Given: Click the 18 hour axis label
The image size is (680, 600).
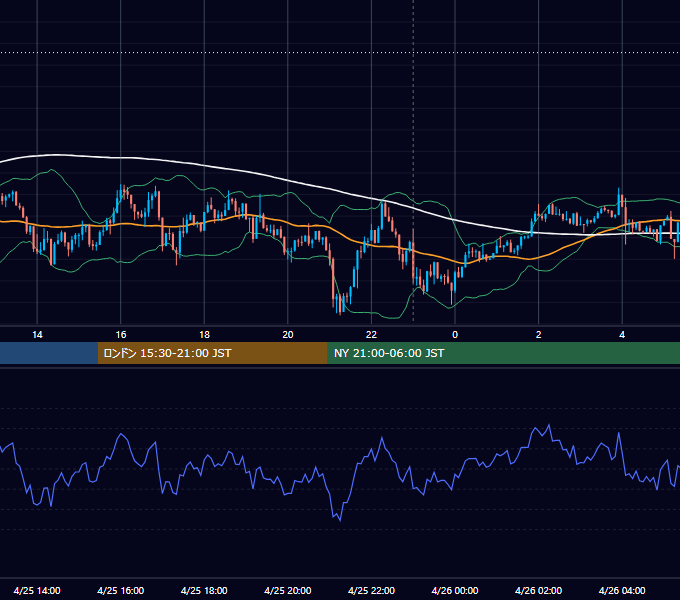Looking at the screenshot, I should click(x=204, y=335).
